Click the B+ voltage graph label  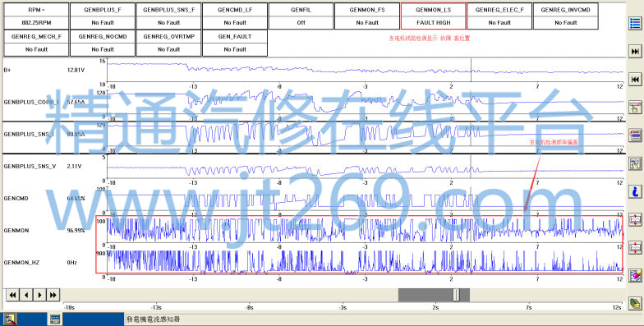(7, 71)
